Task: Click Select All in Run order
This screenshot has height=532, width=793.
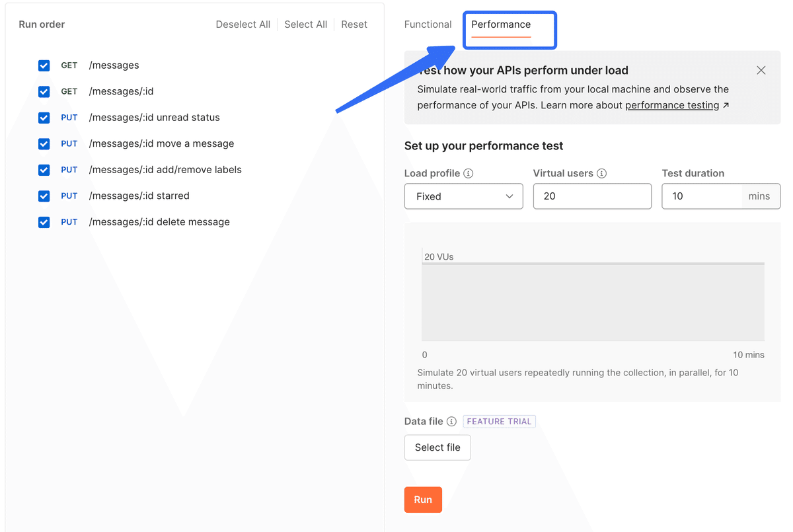Action: [x=306, y=24]
